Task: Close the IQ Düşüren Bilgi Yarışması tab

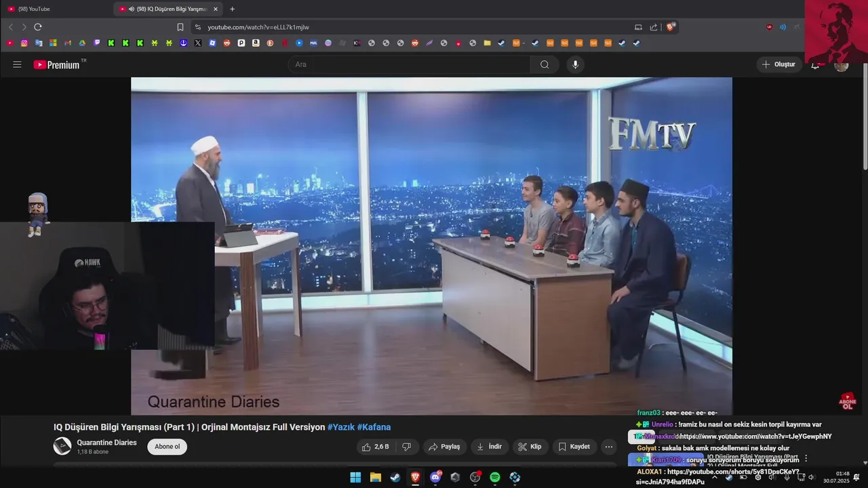Action: [x=216, y=9]
